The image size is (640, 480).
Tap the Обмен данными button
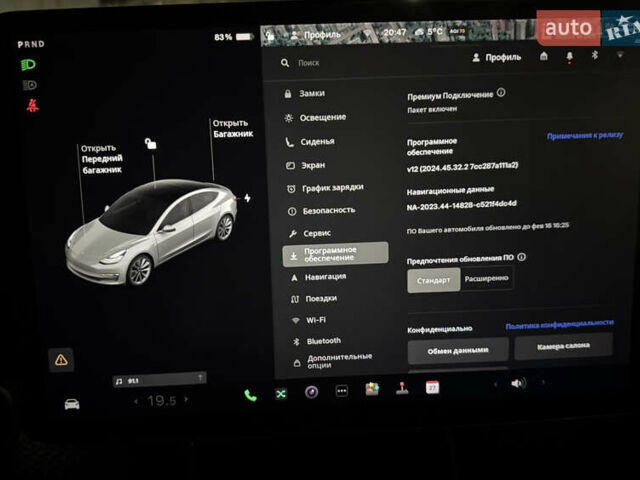pos(458,351)
